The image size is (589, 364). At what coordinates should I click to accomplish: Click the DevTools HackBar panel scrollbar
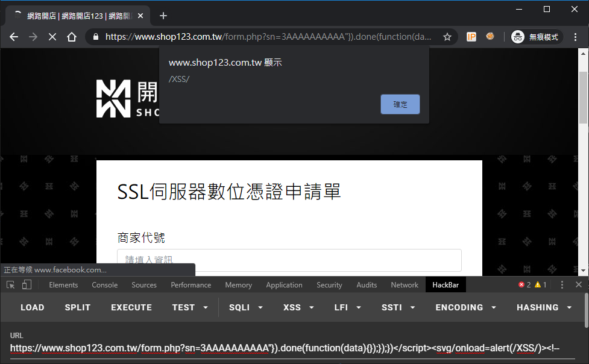tap(587, 311)
